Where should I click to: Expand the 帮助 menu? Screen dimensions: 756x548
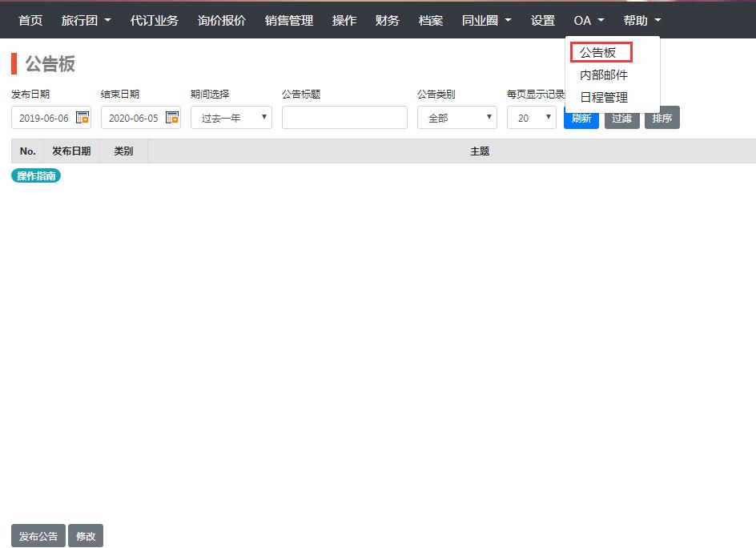(x=641, y=20)
